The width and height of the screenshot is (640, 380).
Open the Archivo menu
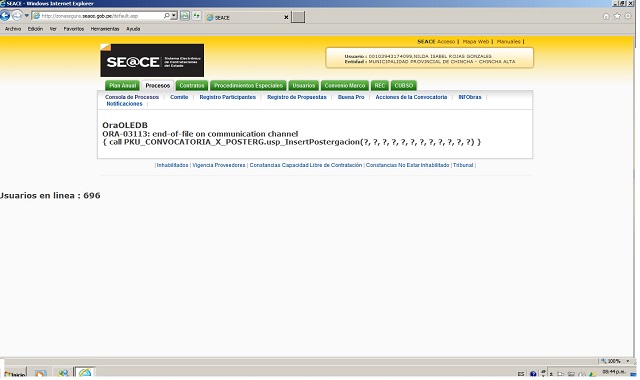pyautogui.click(x=13, y=29)
